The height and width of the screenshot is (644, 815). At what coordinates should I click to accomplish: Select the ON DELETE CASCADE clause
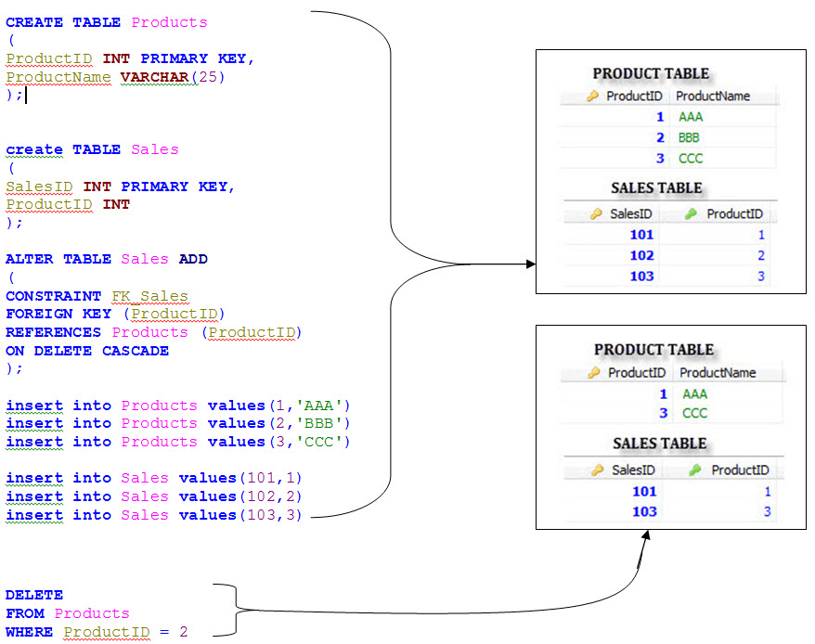(85, 351)
